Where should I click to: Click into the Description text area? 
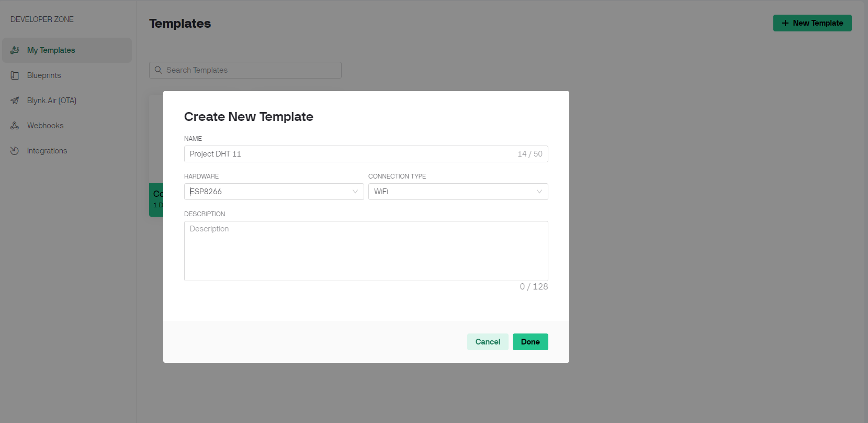tap(366, 251)
